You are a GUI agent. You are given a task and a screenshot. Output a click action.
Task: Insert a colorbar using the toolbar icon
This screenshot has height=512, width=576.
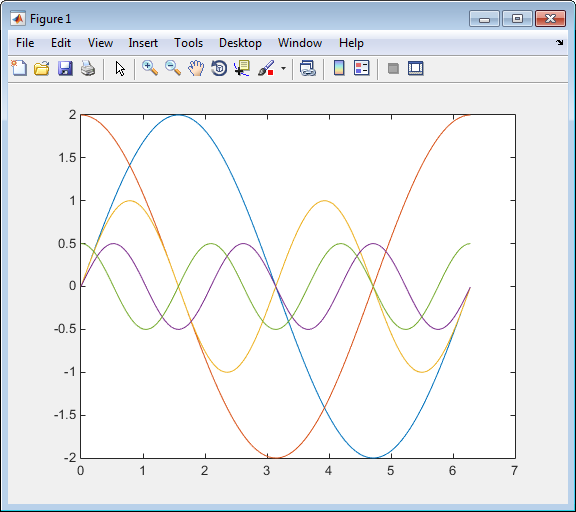coord(339,68)
